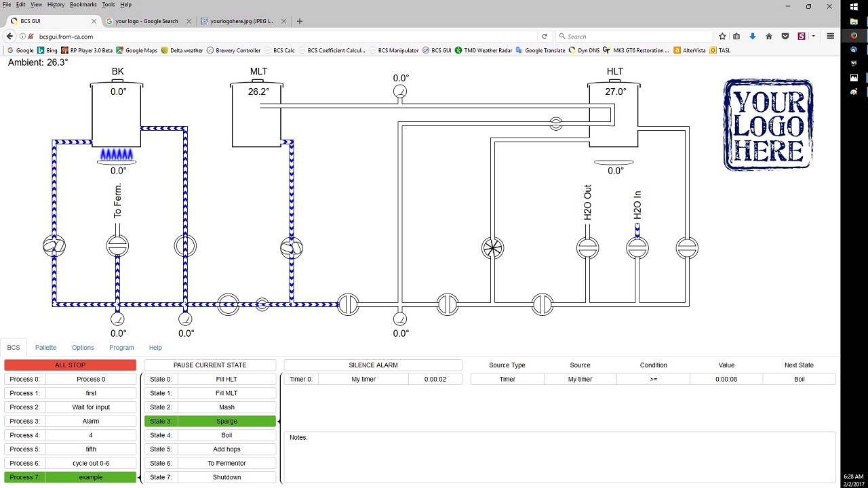868x488 pixels.
Task: Toggle the H2O In valve
Action: click(637, 248)
